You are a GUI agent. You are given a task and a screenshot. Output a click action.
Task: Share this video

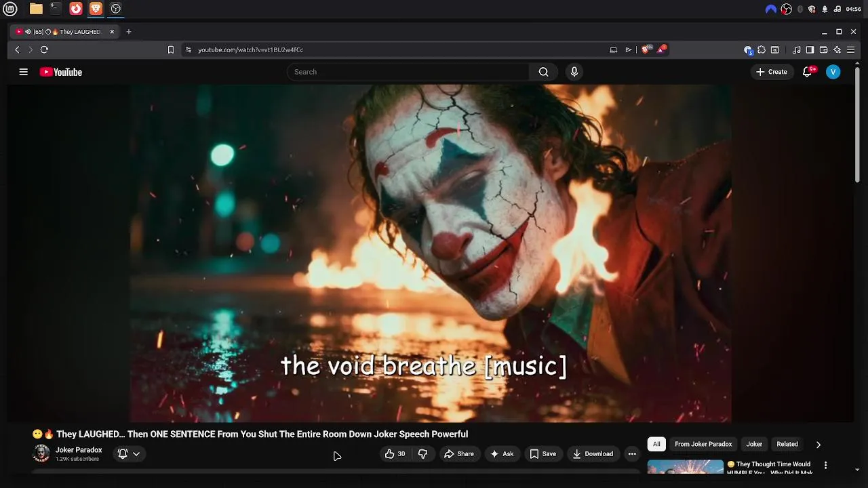(458, 454)
